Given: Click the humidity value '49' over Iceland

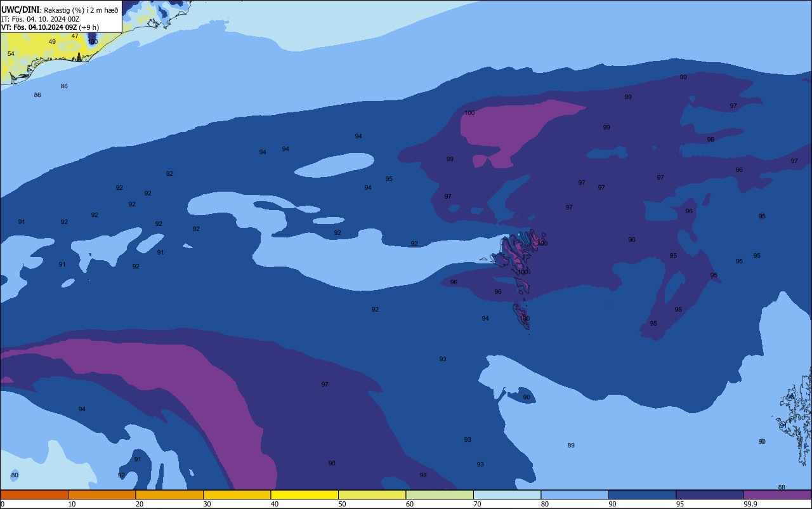Looking at the screenshot, I should coord(52,42).
